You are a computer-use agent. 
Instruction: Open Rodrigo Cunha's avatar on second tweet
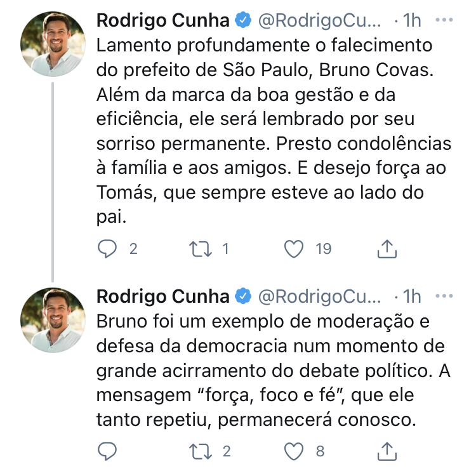[x=53, y=320]
